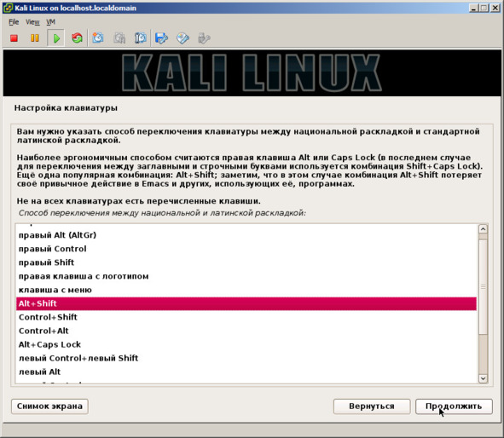Click Продолжить to continue
Image resolution: width=504 pixels, height=438 pixels.
[x=454, y=406]
